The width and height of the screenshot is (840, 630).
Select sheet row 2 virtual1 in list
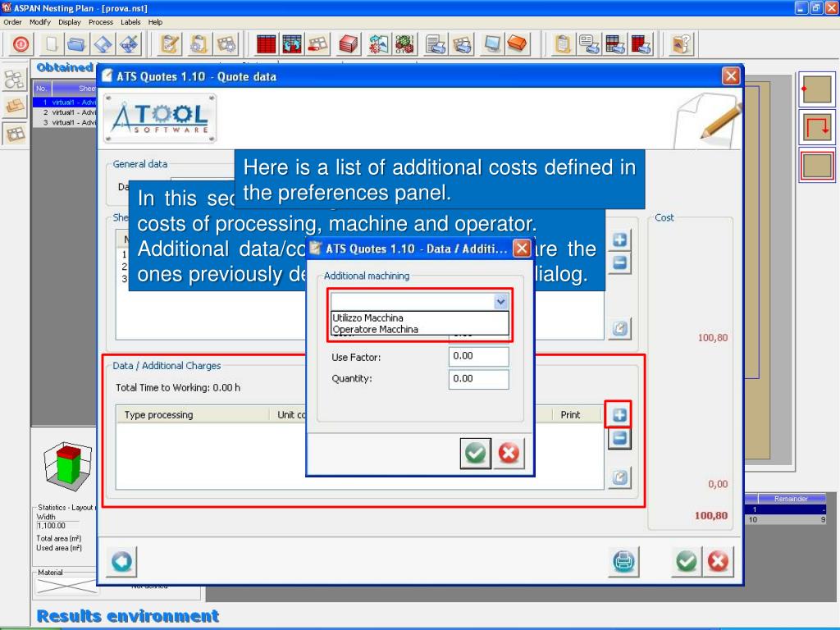[x=65, y=112]
